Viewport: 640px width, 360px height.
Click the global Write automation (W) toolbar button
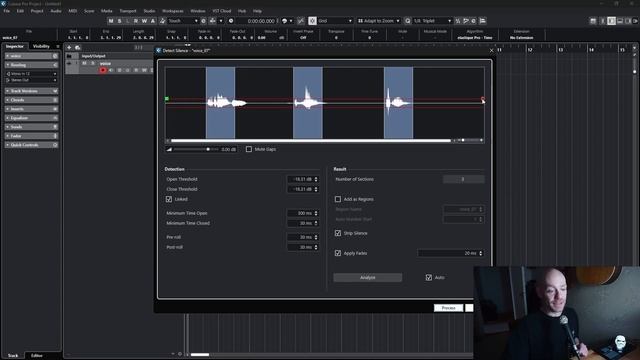[144, 21]
